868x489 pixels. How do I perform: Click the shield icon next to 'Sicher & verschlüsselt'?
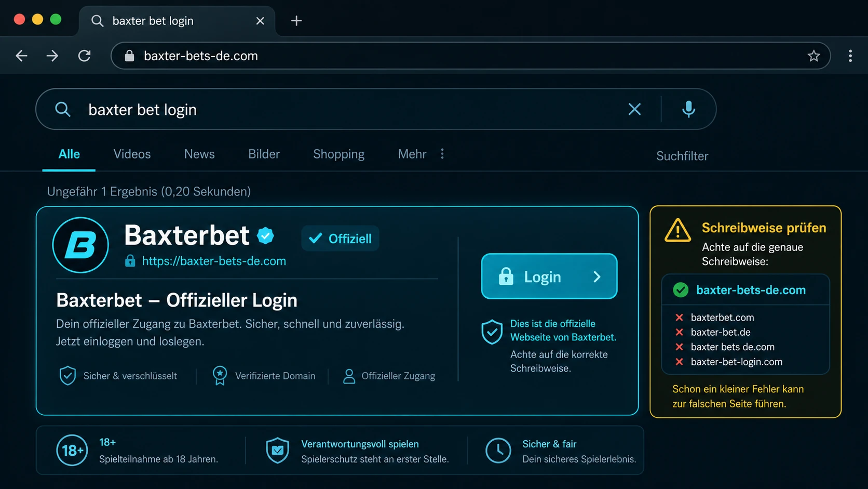[x=67, y=375]
